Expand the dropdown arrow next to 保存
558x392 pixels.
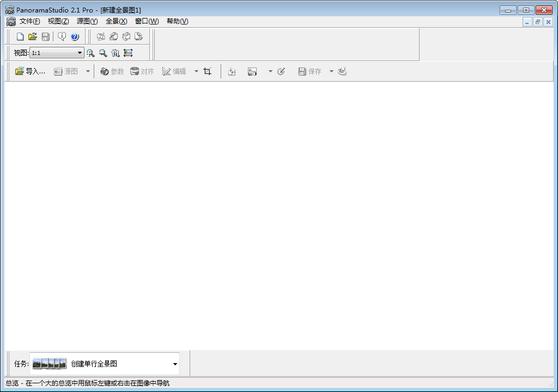[331, 71]
